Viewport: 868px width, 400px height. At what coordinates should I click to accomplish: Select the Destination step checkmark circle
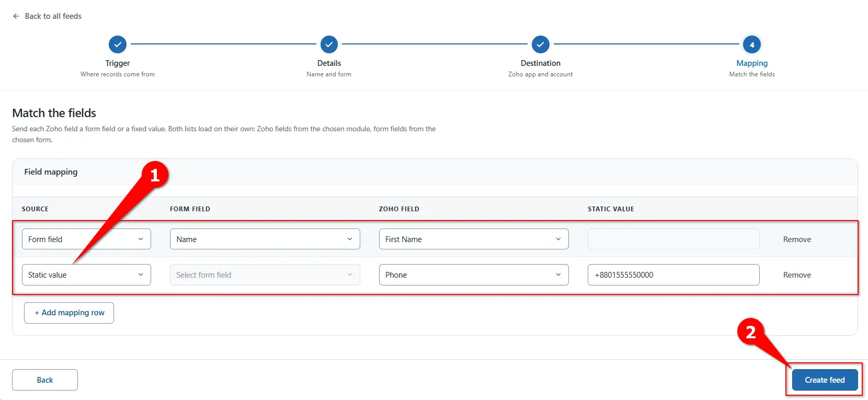click(541, 44)
